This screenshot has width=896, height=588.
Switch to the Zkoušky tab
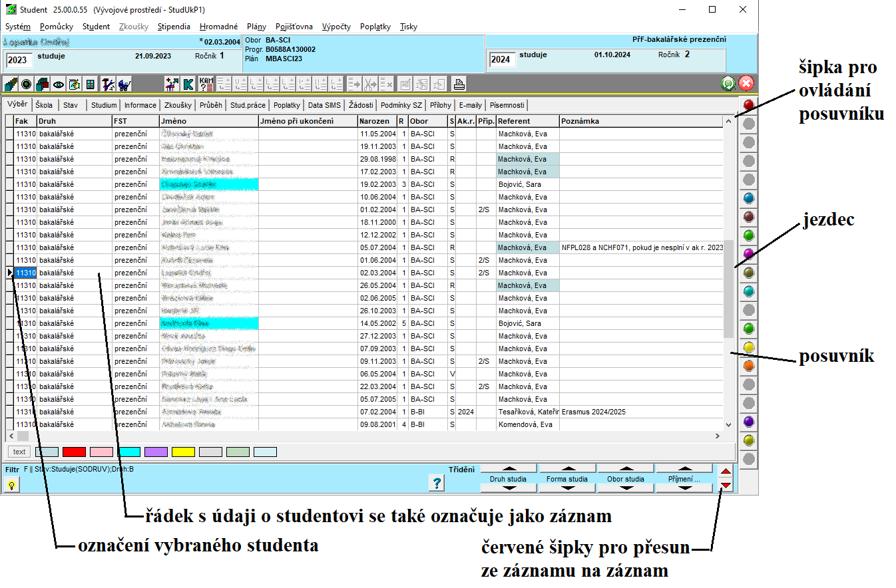click(178, 105)
